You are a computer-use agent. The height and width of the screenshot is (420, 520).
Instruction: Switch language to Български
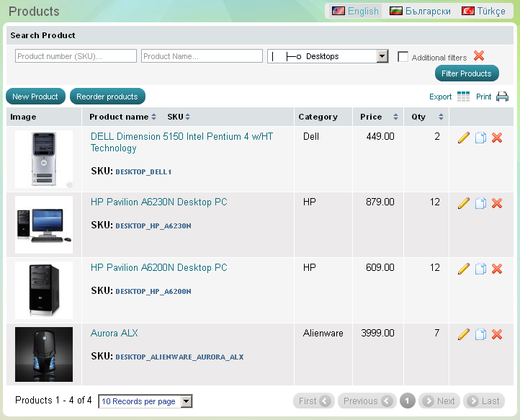(420, 11)
